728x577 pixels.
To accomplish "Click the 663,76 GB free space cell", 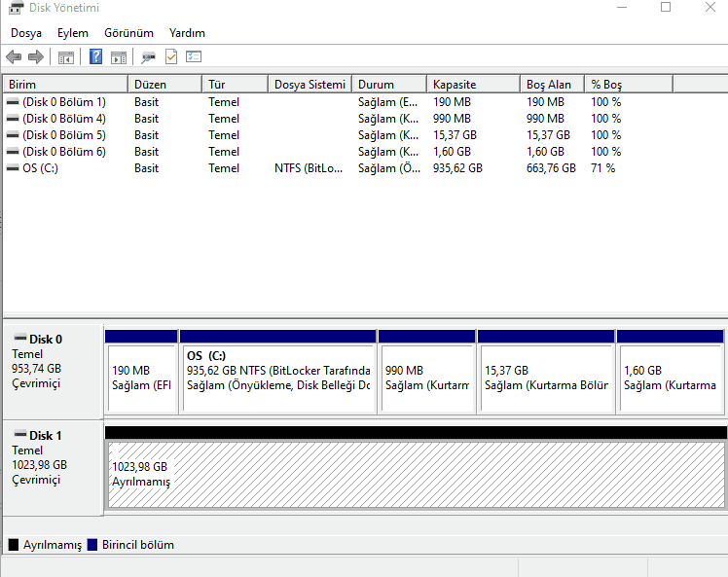I will tap(551, 168).
